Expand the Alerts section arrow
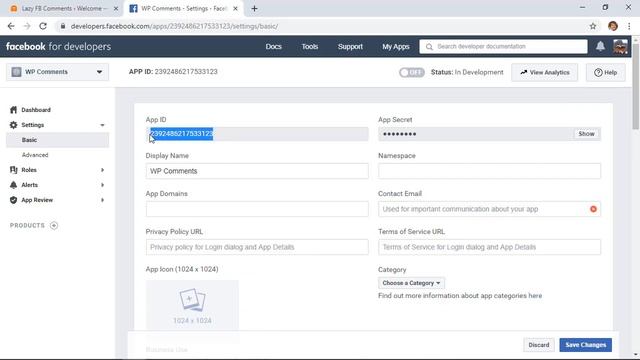The width and height of the screenshot is (640, 360). pyautogui.click(x=102, y=185)
